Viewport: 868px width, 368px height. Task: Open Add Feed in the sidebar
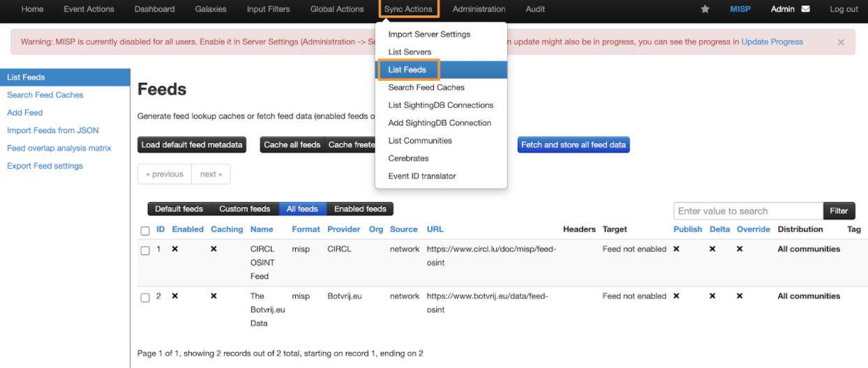25,113
